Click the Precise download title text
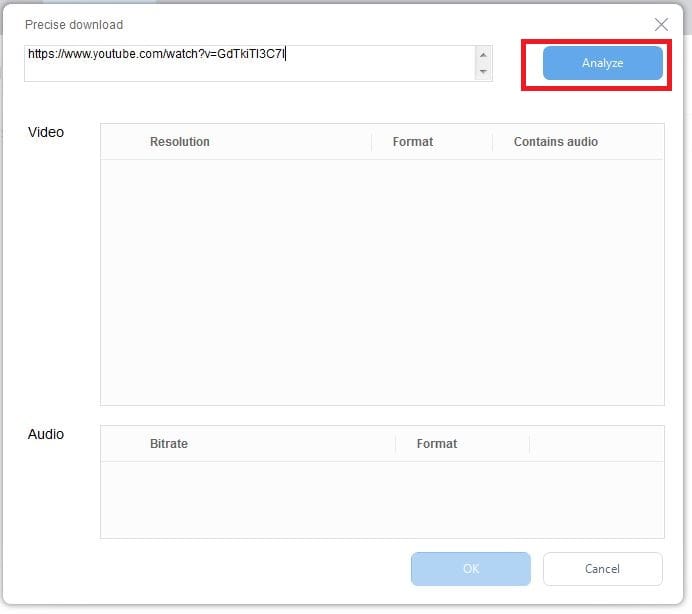Viewport: 692px width, 614px height. (x=74, y=24)
